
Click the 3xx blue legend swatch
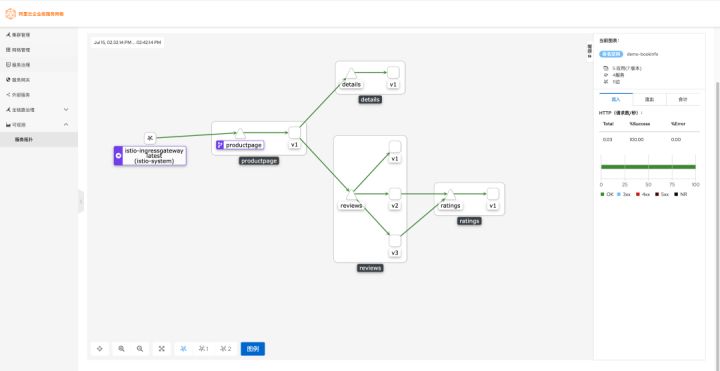[620, 194]
